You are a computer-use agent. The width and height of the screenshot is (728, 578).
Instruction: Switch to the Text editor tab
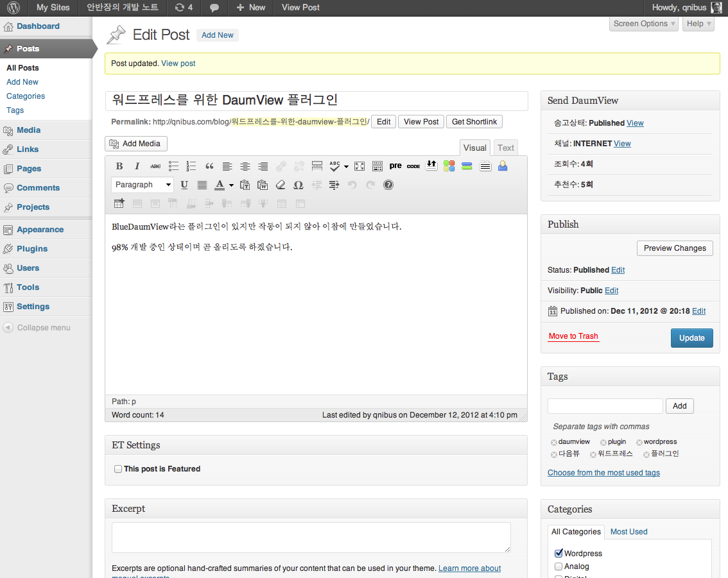pos(506,148)
